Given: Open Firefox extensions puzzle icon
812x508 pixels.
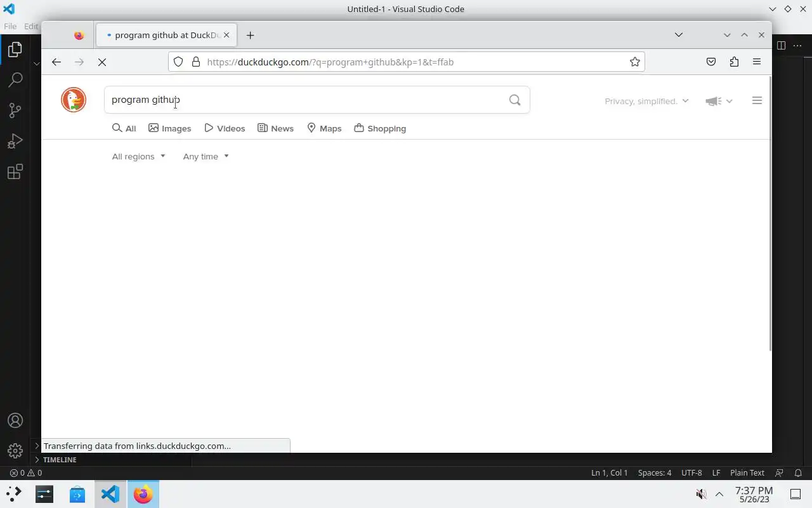Looking at the screenshot, I should pyautogui.click(x=734, y=62).
